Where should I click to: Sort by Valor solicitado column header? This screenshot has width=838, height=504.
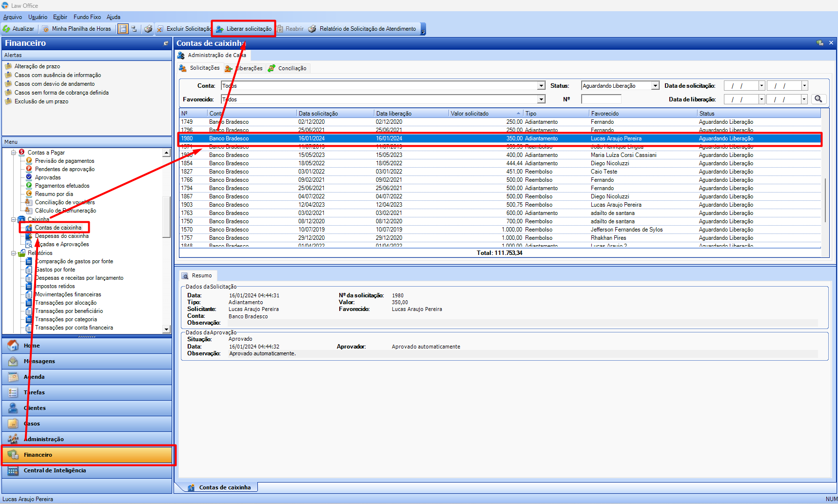[485, 114]
